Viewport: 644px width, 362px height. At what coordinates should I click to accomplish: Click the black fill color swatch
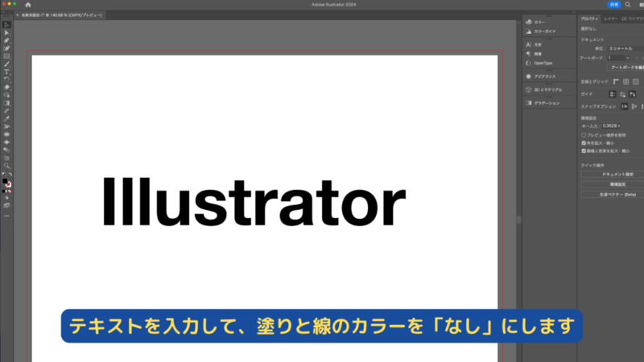coord(5,181)
